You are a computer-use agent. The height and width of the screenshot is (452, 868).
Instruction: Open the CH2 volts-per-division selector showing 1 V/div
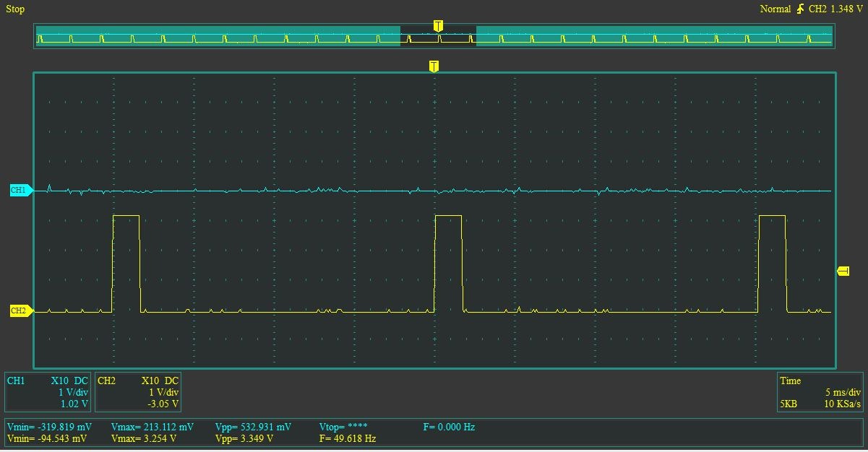[x=163, y=391]
